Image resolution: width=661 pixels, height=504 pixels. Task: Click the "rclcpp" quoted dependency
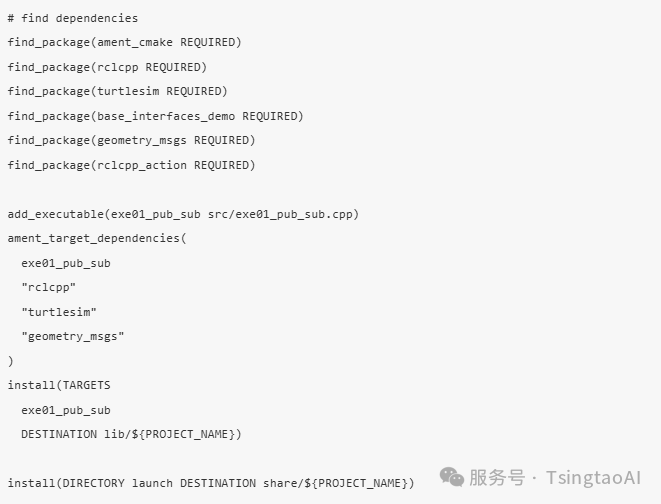pyautogui.click(x=48, y=287)
